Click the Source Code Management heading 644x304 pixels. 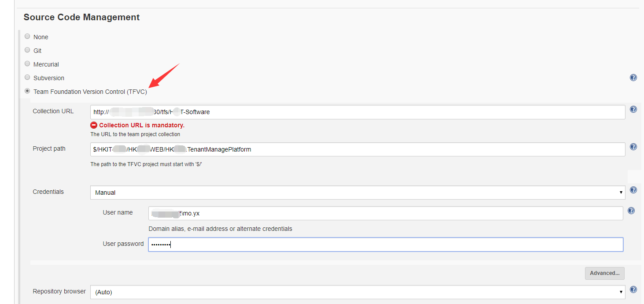pos(81,17)
